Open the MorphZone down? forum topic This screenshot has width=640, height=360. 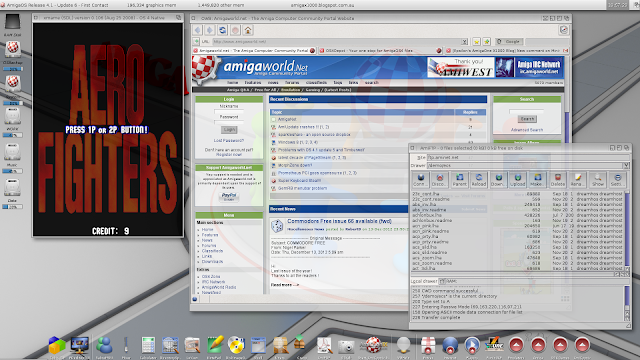click(x=295, y=165)
